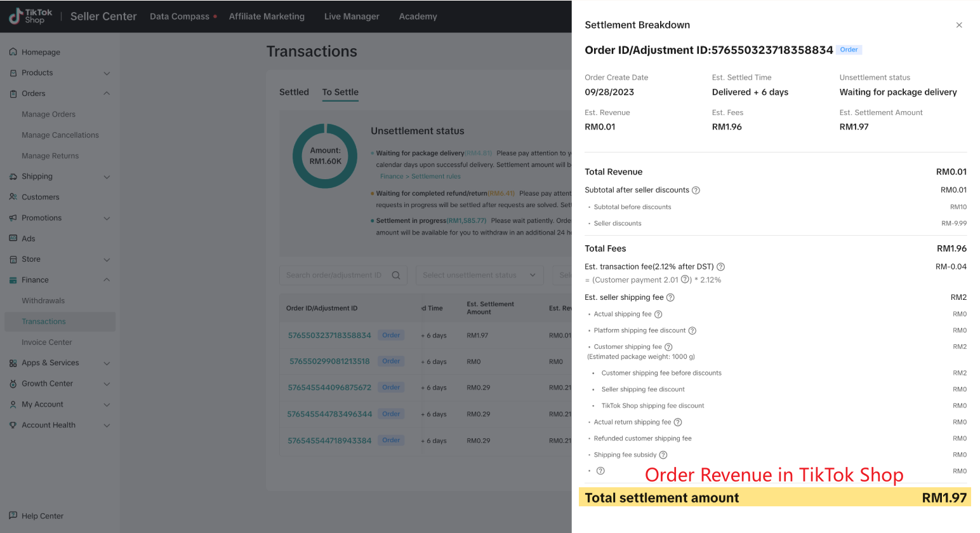
Task: Click the Promotions megaphone icon
Action: coord(13,218)
